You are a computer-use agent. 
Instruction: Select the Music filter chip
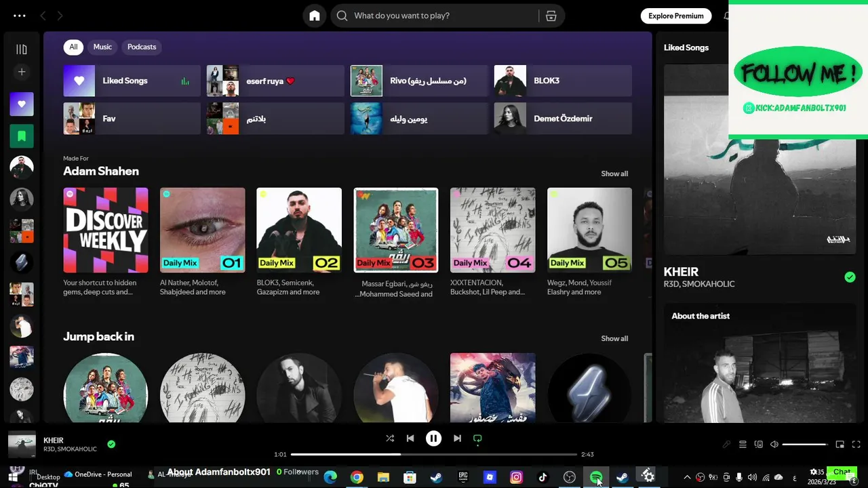(x=102, y=47)
